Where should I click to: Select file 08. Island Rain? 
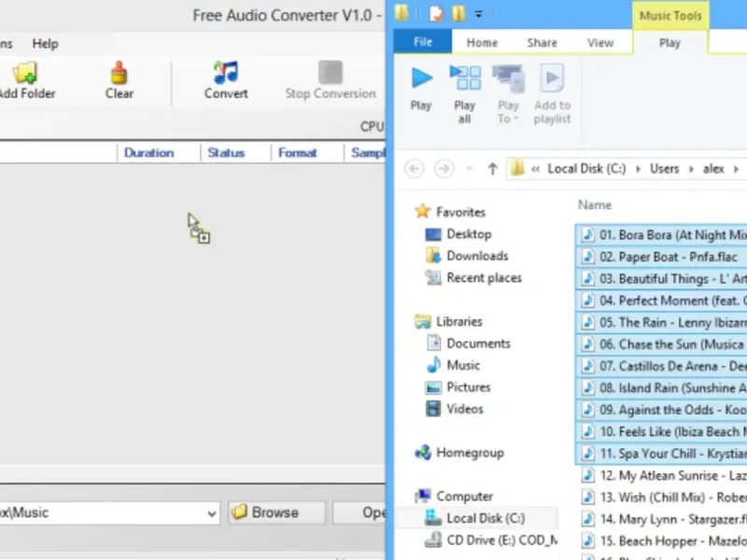pos(661,388)
